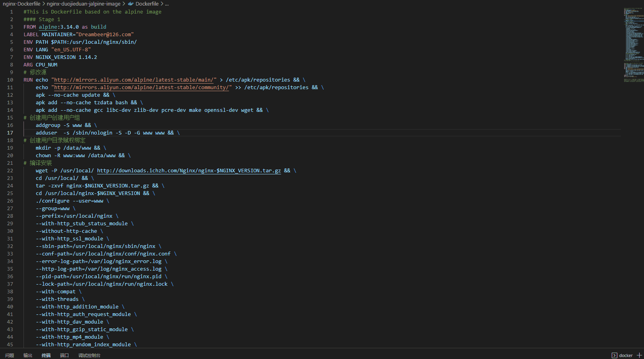Click the underlined alpine link in FROM statement
The height and width of the screenshot is (359, 644).
48,27
